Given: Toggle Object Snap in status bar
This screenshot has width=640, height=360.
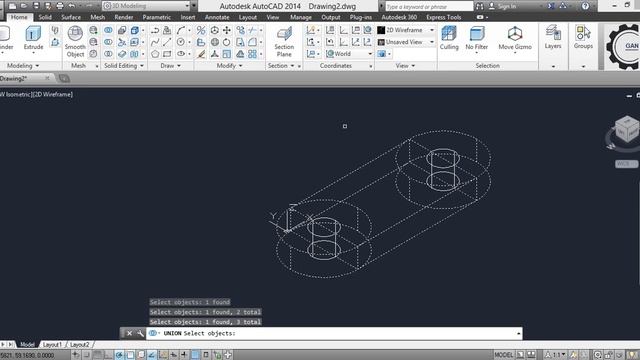Looking at the screenshot, I should point(130,355).
